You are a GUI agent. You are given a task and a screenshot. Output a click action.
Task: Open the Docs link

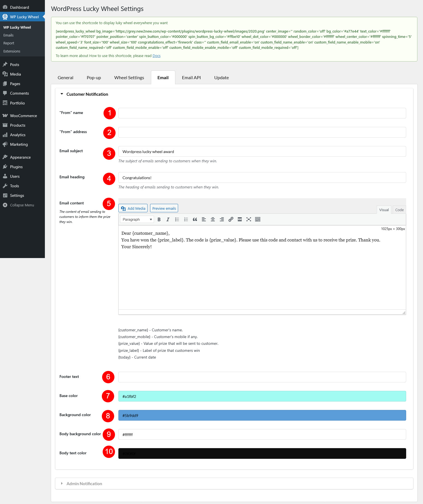(157, 56)
